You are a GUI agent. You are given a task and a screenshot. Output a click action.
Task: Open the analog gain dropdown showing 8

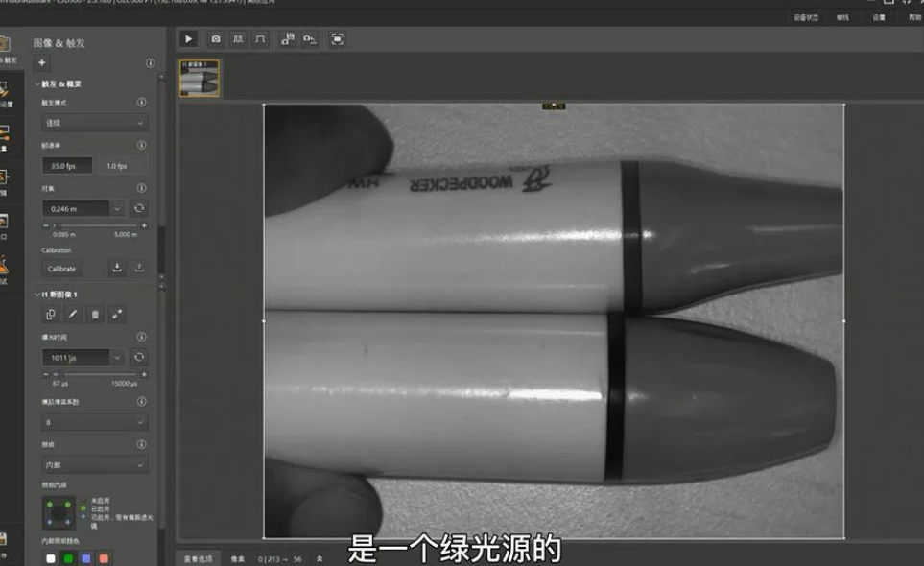[x=94, y=422]
